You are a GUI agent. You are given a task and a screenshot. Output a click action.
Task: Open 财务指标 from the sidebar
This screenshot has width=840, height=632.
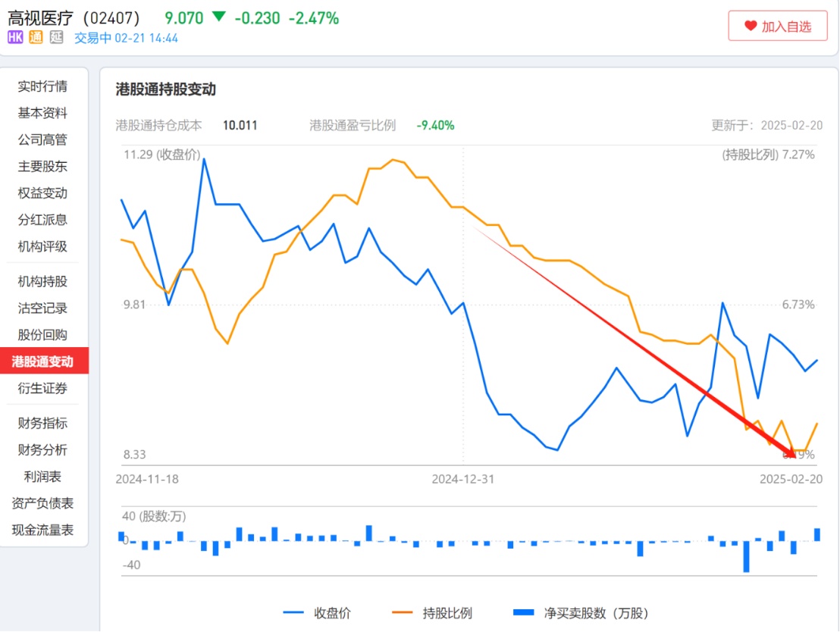coord(42,424)
